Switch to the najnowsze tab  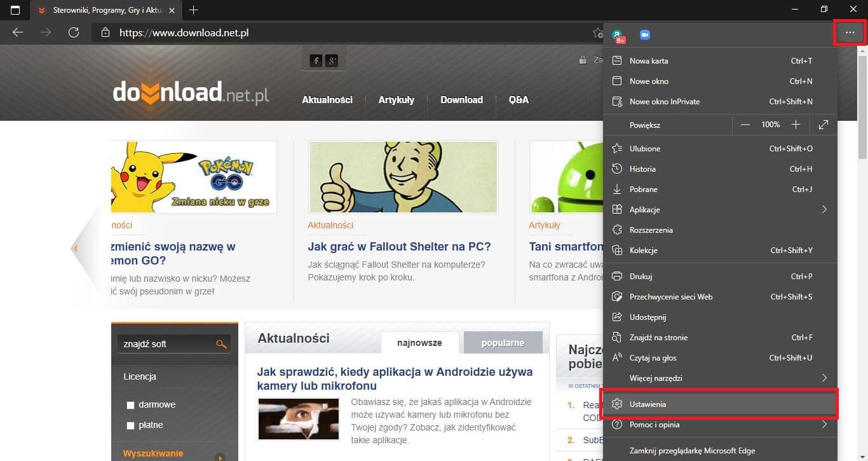coord(419,343)
